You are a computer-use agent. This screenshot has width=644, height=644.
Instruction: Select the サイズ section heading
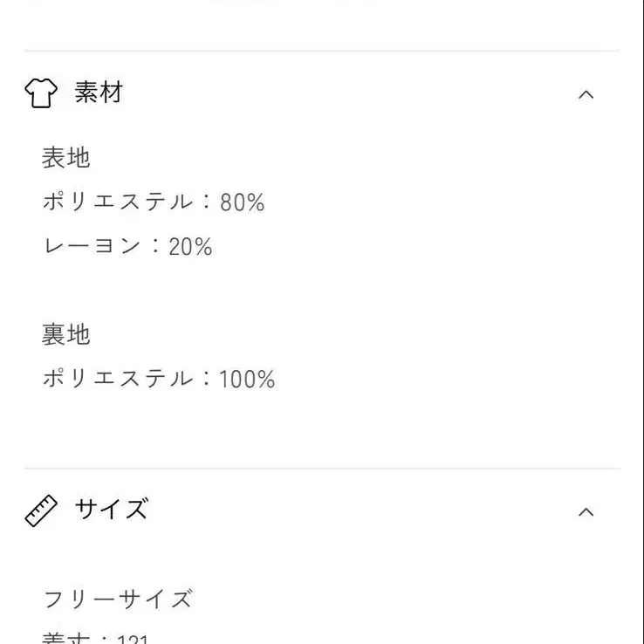pos(111,510)
